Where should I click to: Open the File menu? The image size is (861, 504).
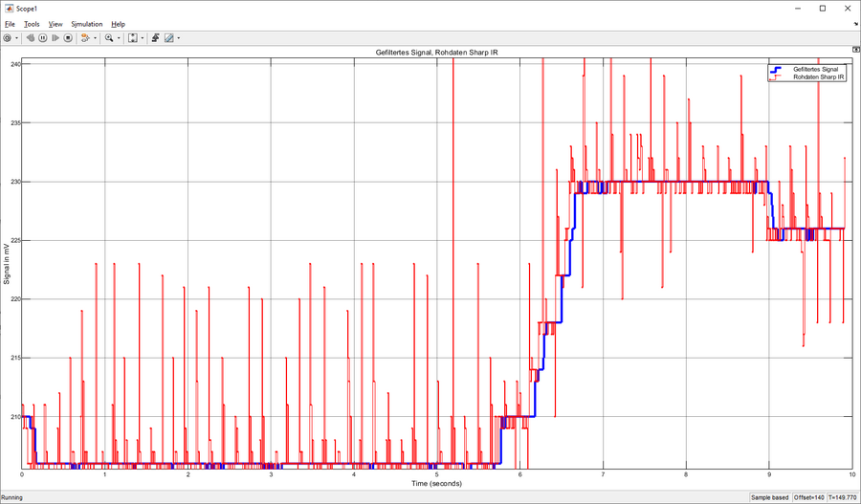click(10, 24)
